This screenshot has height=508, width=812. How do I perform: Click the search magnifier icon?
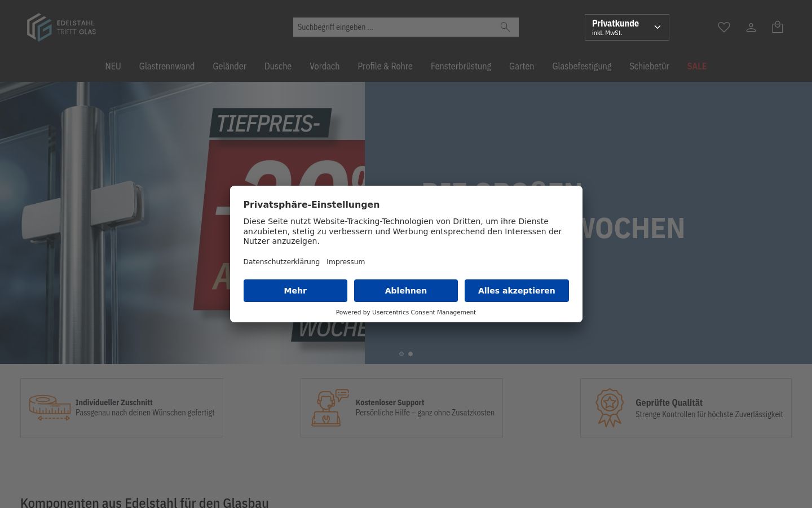[505, 27]
